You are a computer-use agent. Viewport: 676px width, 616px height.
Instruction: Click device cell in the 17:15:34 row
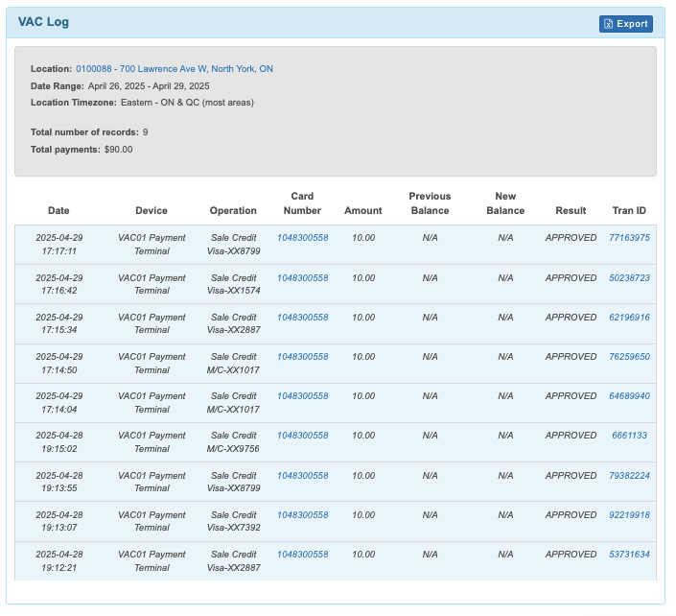[152, 323]
